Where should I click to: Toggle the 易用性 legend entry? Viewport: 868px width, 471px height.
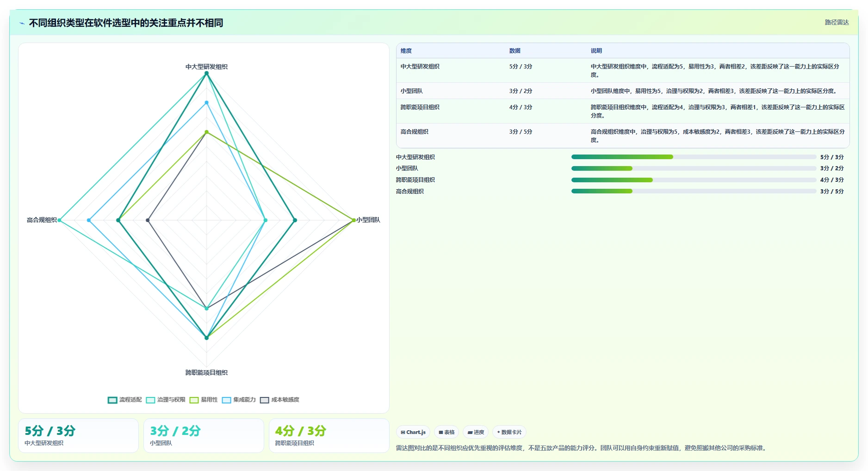click(204, 400)
